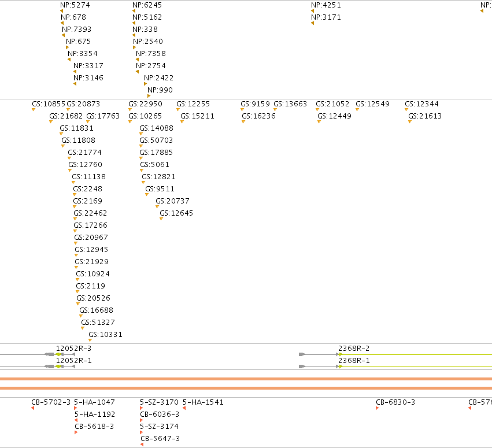Click NP:338 marker label
Image resolution: width=492 pixels, height=448 pixels.
tap(145, 29)
